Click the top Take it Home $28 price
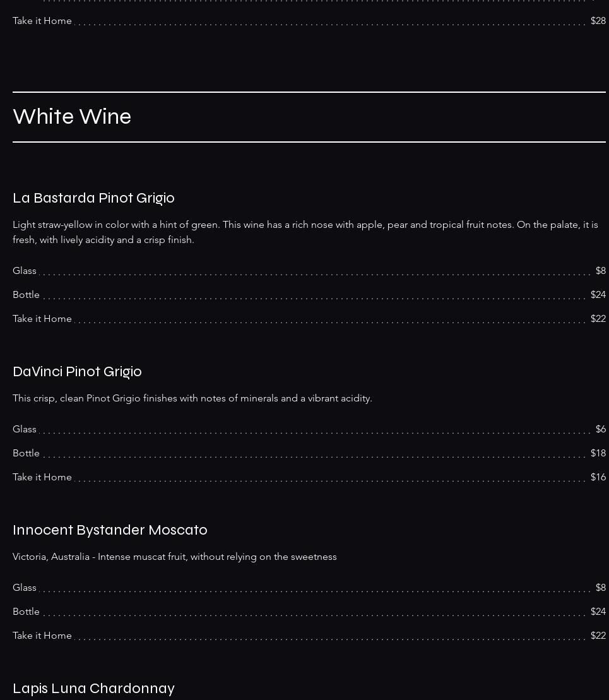Viewport: 609px width, 700px height. (x=598, y=21)
